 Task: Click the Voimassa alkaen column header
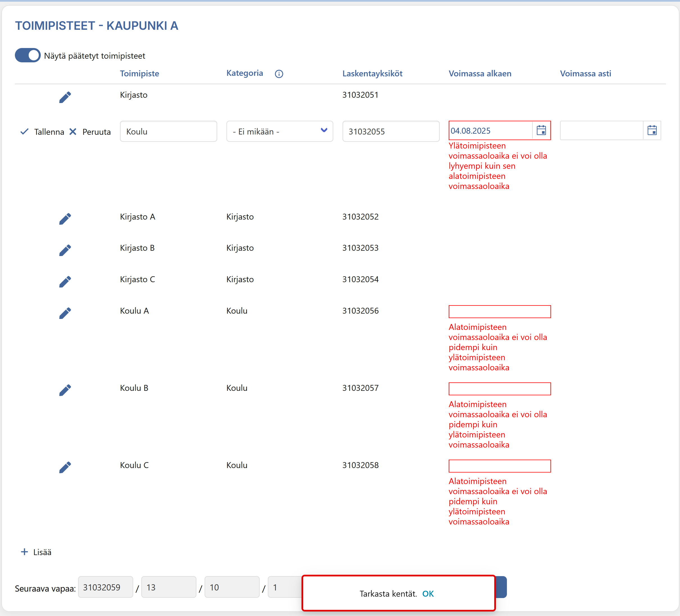click(x=480, y=74)
